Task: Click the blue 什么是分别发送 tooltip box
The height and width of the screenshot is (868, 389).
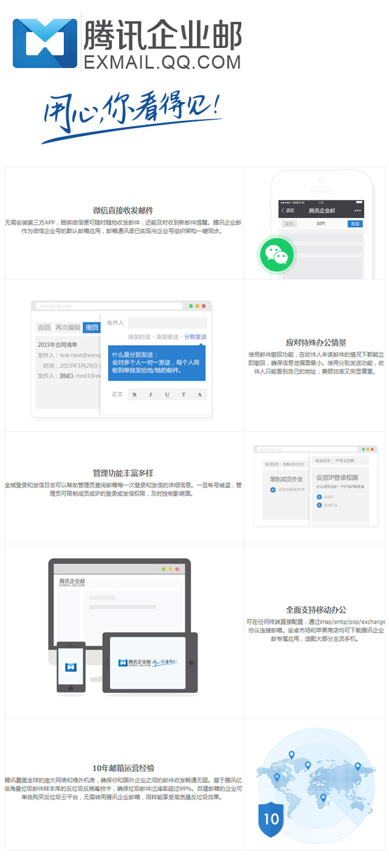Action: click(157, 363)
